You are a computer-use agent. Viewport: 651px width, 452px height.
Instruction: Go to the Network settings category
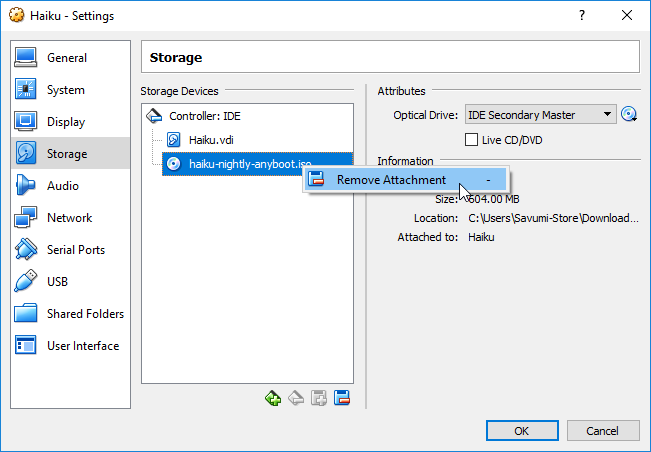69,218
